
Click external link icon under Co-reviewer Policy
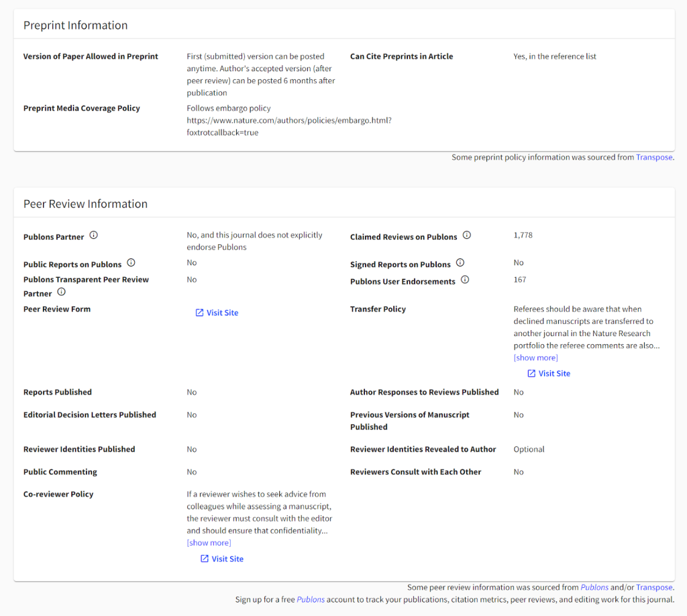click(205, 559)
